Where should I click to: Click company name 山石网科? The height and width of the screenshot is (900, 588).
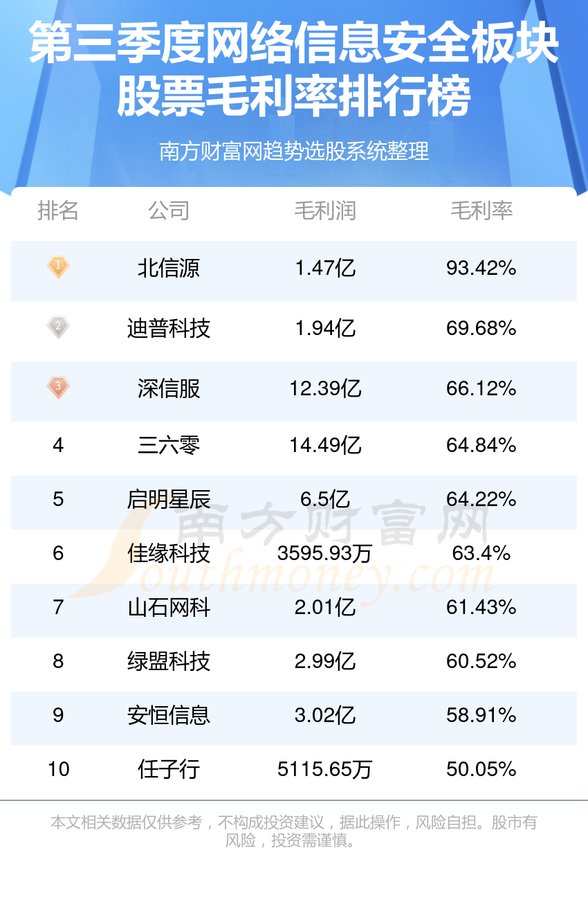tap(169, 607)
